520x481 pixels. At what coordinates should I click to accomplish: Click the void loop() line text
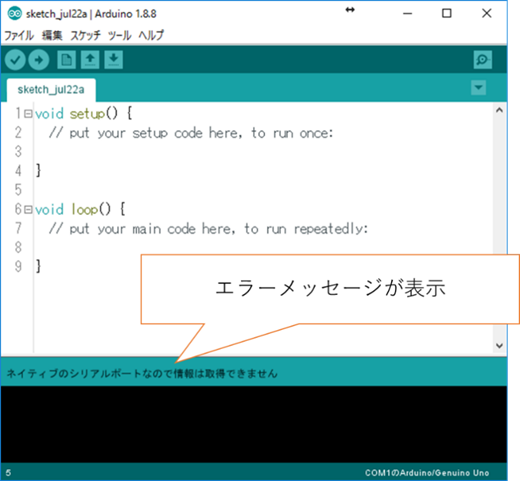pos(80,210)
